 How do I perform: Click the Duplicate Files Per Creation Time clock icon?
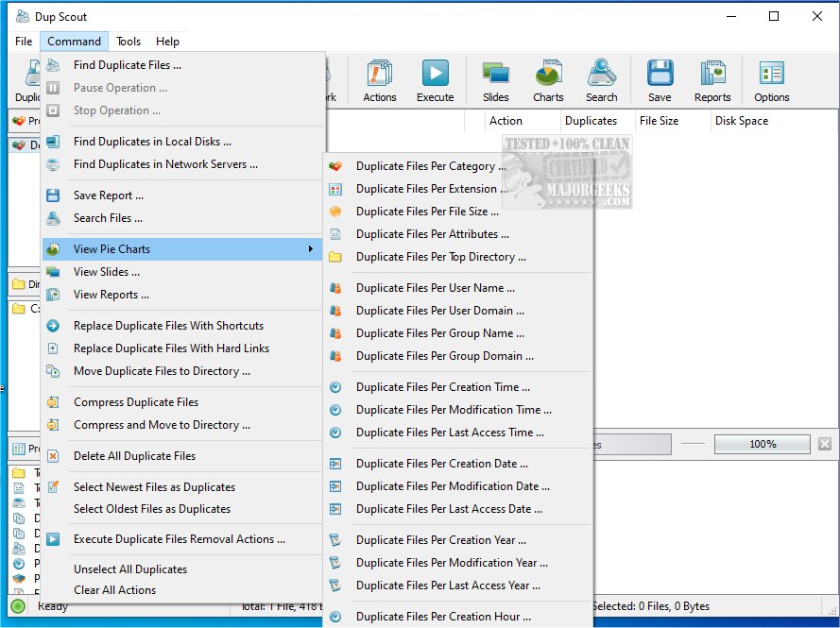tap(335, 387)
